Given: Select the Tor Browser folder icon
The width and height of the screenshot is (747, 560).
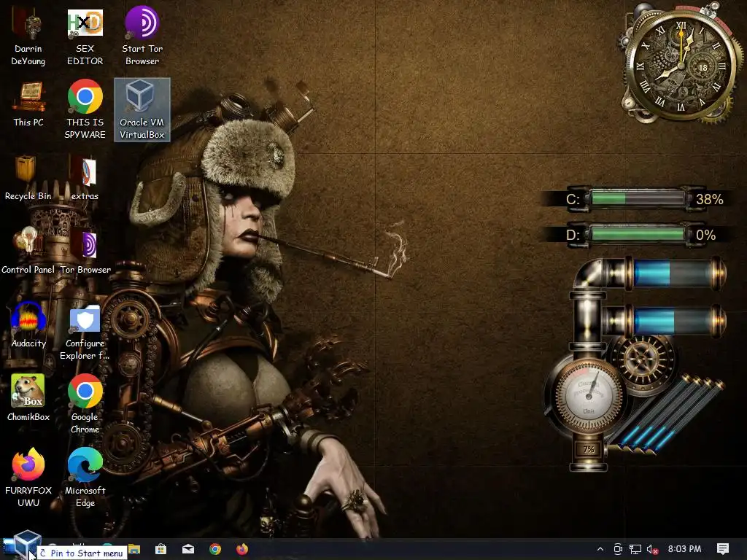Looking at the screenshot, I should [x=85, y=251].
